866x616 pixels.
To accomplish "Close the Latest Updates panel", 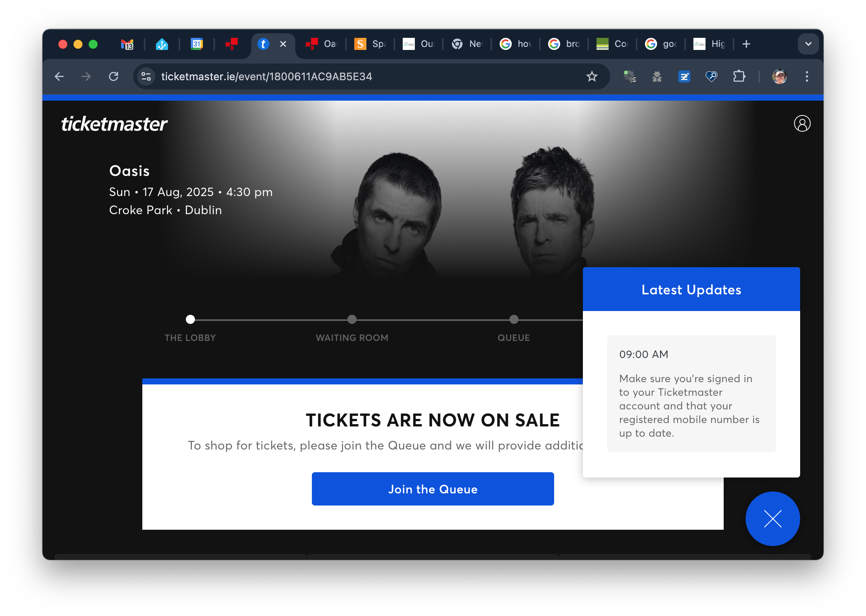I will [x=773, y=519].
